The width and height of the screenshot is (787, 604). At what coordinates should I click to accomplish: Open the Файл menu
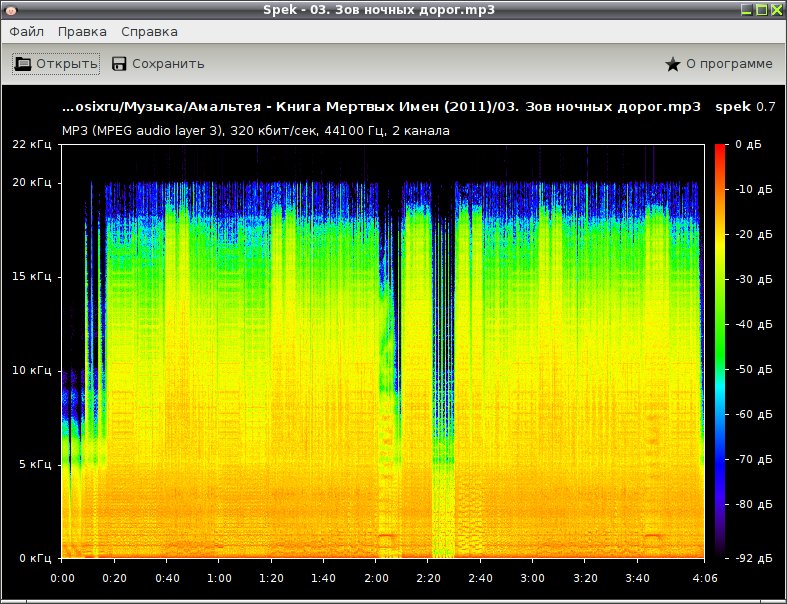pos(27,32)
